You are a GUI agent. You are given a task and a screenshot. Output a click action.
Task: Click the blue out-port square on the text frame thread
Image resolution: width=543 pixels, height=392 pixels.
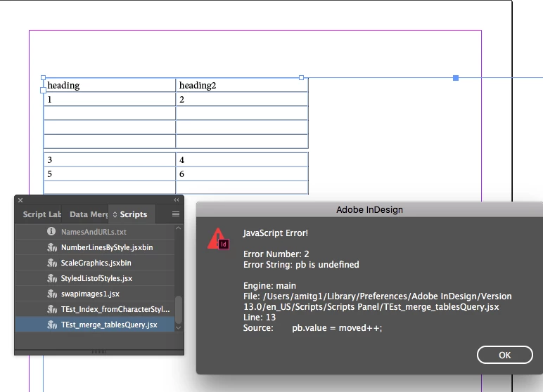(x=456, y=78)
